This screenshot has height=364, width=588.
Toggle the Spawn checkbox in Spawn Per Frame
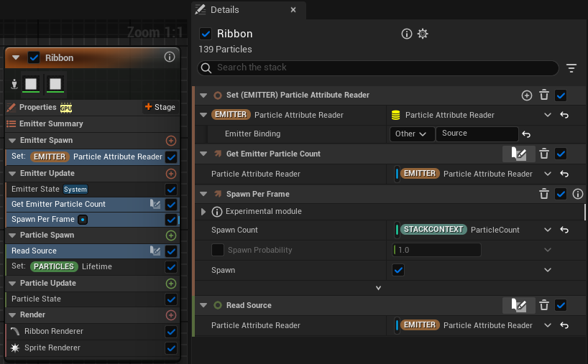point(398,270)
